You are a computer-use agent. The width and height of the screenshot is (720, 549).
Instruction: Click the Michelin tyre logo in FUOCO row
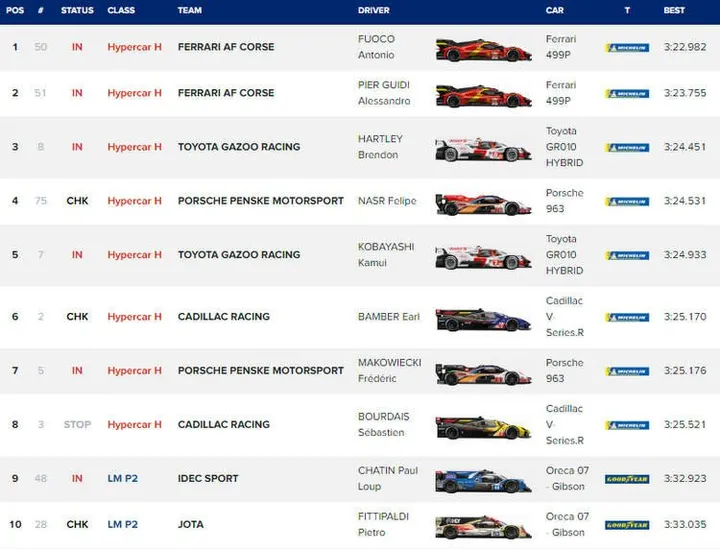[x=627, y=48]
